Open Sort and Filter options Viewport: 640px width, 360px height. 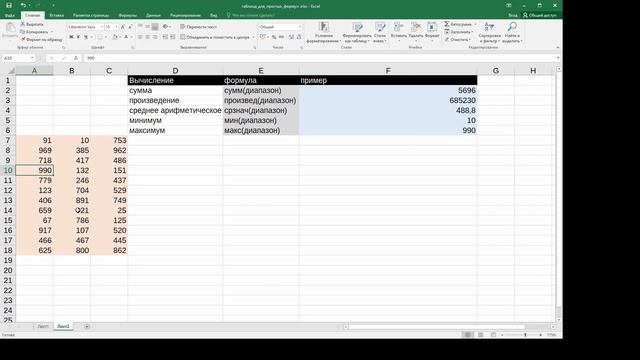coord(489,32)
